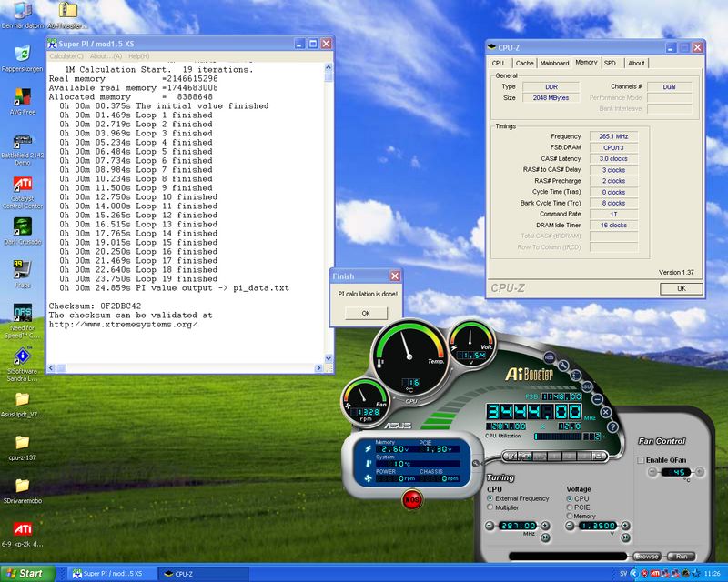Click the ATI icon in system tray
This screenshot has height=582, width=728.
[x=655, y=574]
